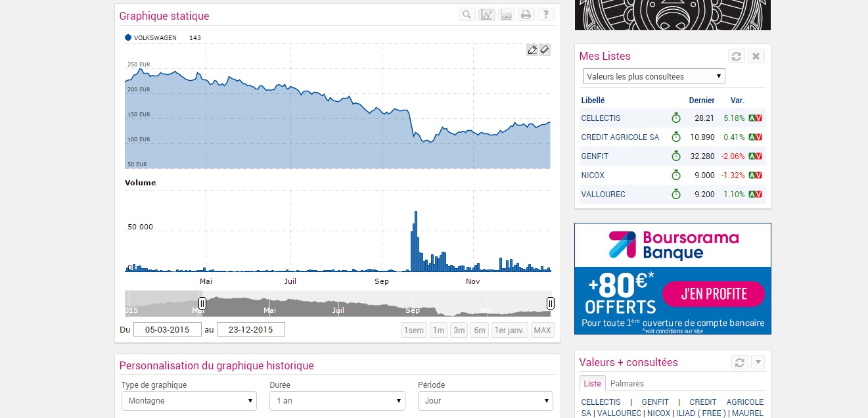Image resolution: width=868 pixels, height=418 pixels.
Task: Click the green A icon for CREDIT AGRICOLE SA
Action: pos(752,137)
